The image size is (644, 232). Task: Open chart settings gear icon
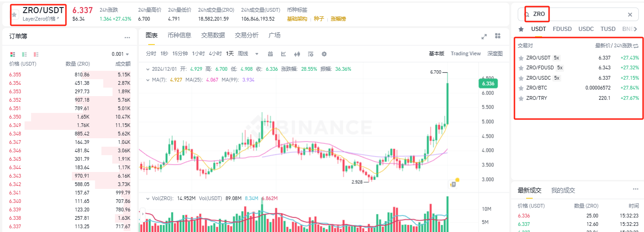pyautogui.click(x=324, y=54)
